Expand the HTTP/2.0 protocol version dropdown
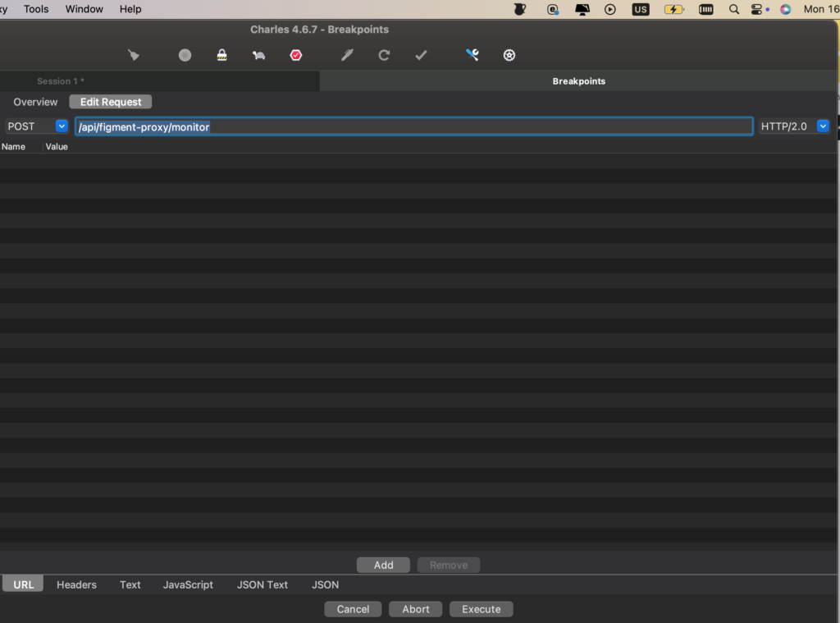 point(823,126)
